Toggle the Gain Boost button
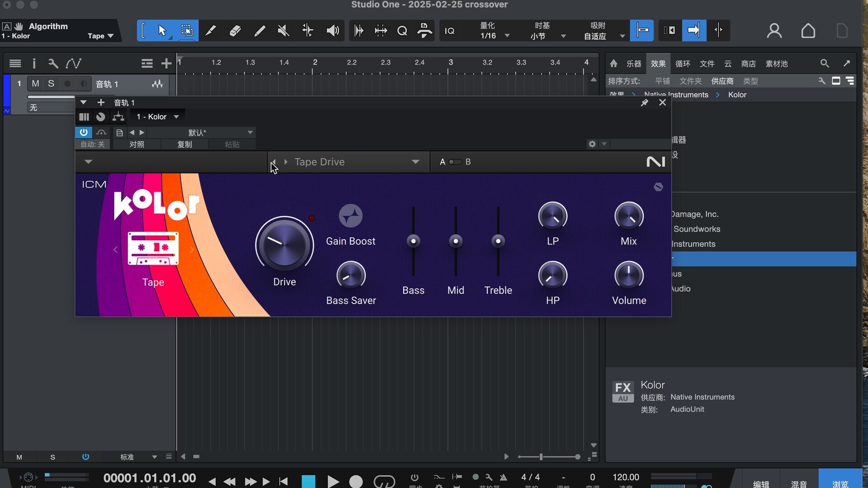 pyautogui.click(x=351, y=216)
